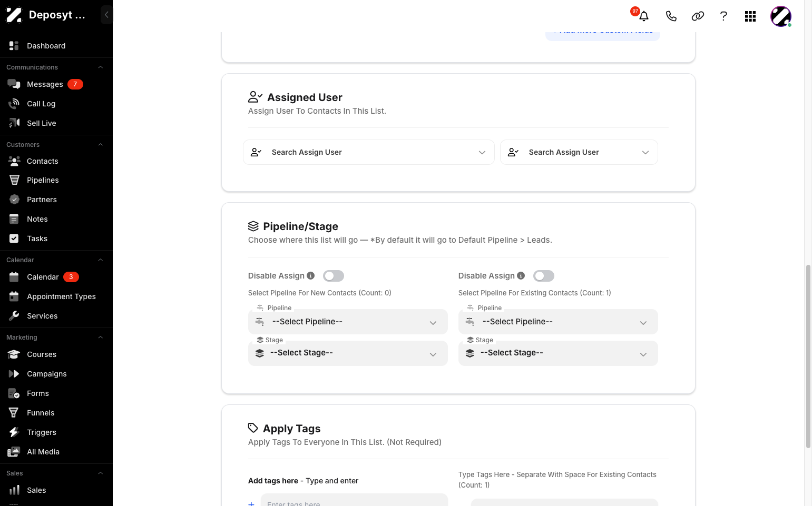The height and width of the screenshot is (506, 812).
Task: Click the plus icon beside tags input
Action: click(x=251, y=503)
